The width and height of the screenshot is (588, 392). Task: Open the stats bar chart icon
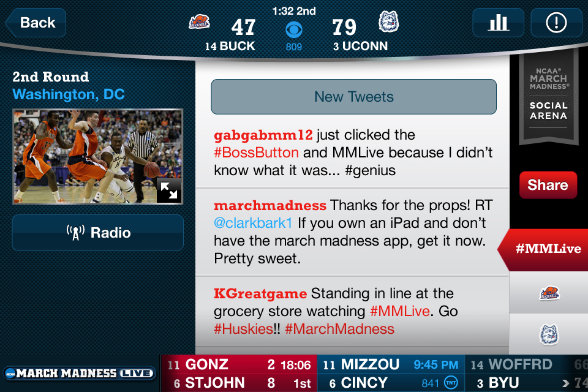tap(498, 23)
